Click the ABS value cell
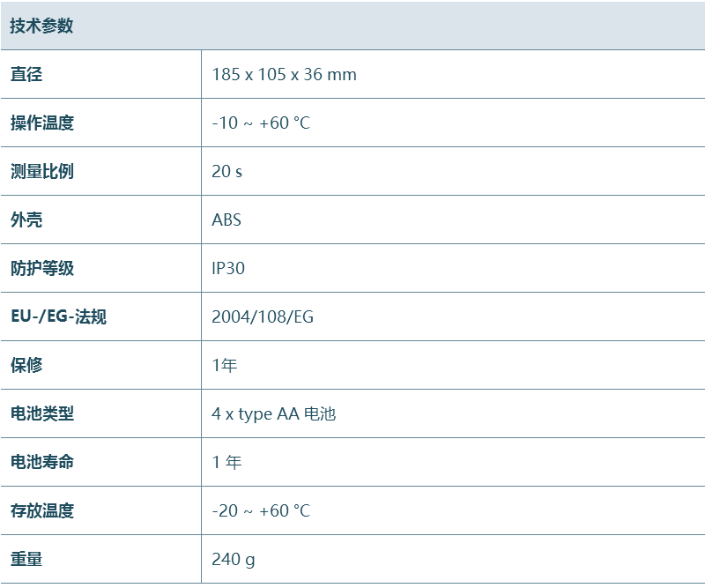The width and height of the screenshot is (705, 588). (x=226, y=220)
